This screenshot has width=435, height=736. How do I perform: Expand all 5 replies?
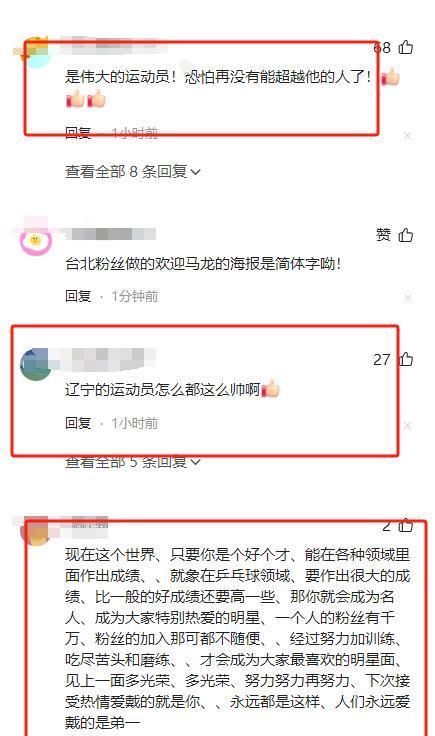point(133,462)
